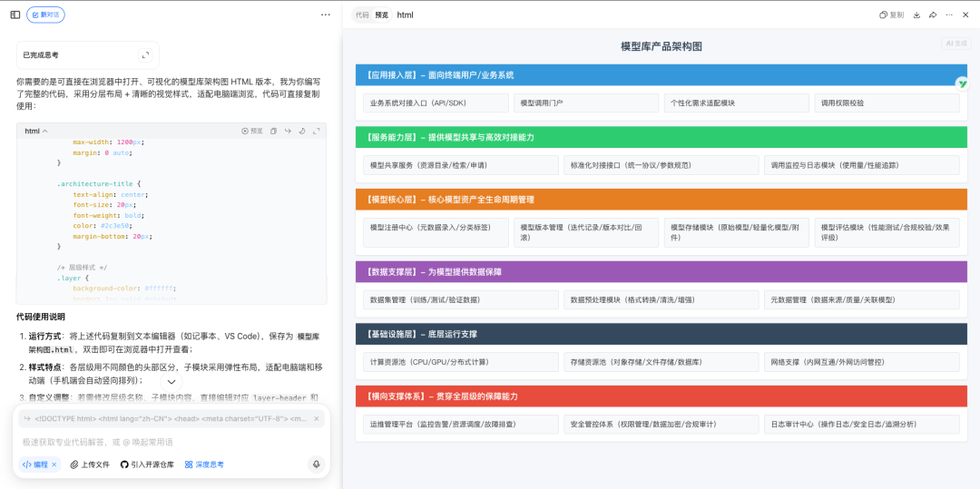Click 预览 play button in code block
The height and width of the screenshot is (489, 980).
(252, 131)
